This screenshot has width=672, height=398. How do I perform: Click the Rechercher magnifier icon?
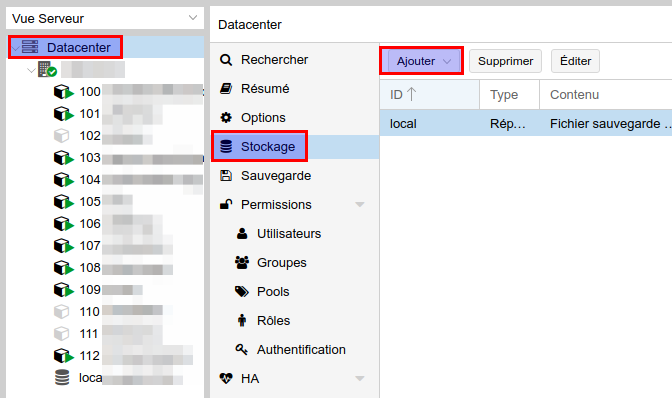coord(226,60)
